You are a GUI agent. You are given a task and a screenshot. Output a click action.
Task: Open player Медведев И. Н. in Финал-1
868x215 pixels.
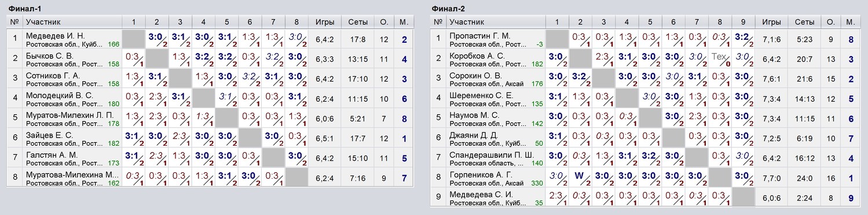click(56, 36)
